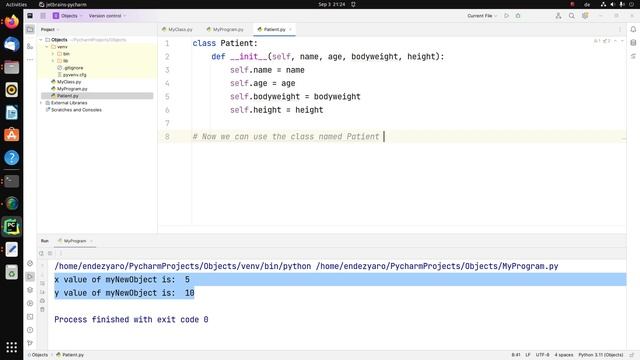The image size is (640, 360).
Task: Open Problems tool window icon
Action: [x=30, y=330]
